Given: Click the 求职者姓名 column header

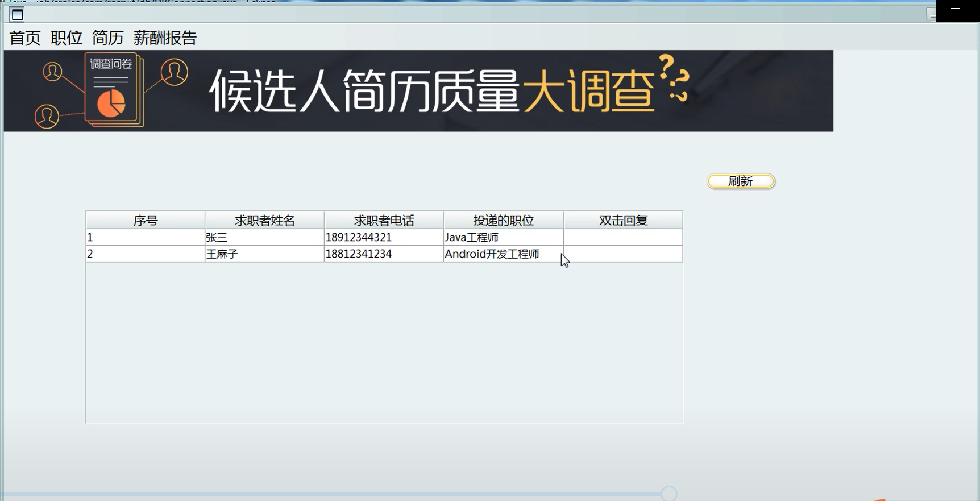Looking at the screenshot, I should [264, 220].
